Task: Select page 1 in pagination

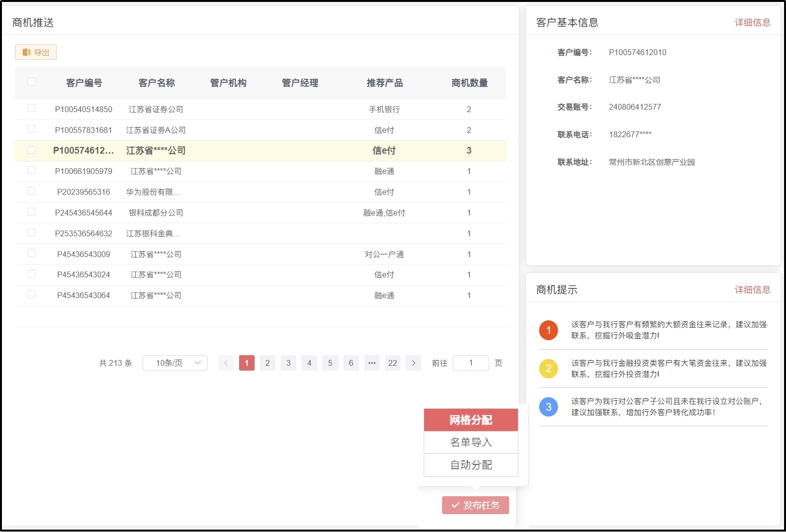Action: 246,363
